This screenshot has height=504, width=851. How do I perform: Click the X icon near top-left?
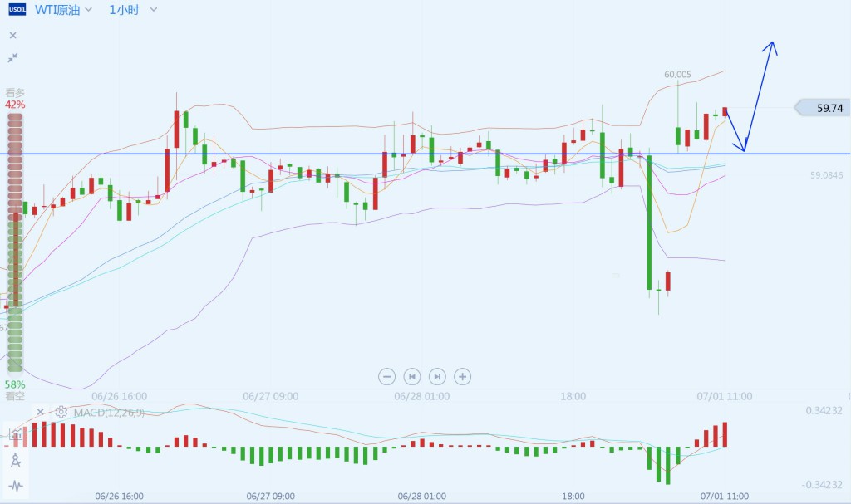(x=13, y=35)
